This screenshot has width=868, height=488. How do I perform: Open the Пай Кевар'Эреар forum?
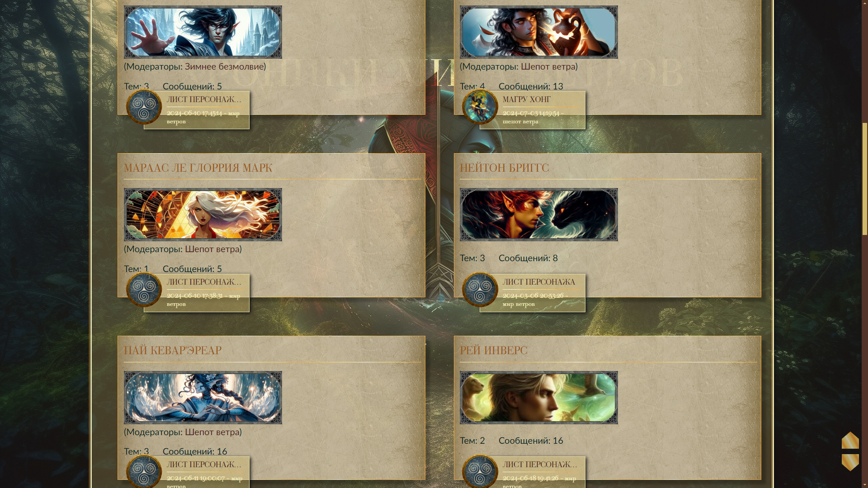pos(173,350)
